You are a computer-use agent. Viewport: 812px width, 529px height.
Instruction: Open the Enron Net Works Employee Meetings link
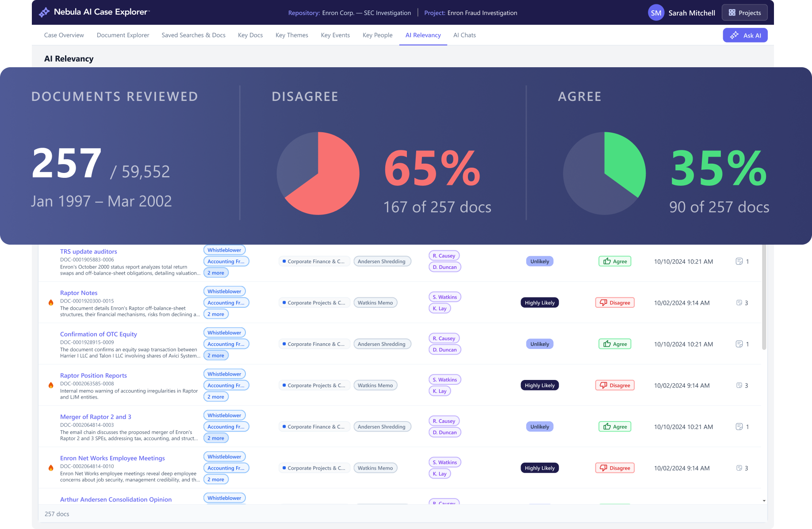(112, 458)
